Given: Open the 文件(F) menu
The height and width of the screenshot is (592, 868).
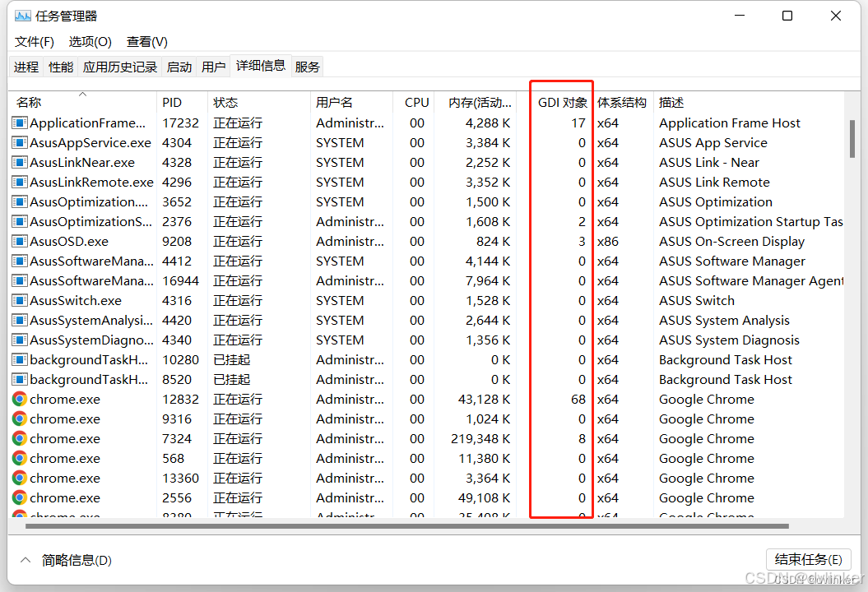Looking at the screenshot, I should point(35,42).
